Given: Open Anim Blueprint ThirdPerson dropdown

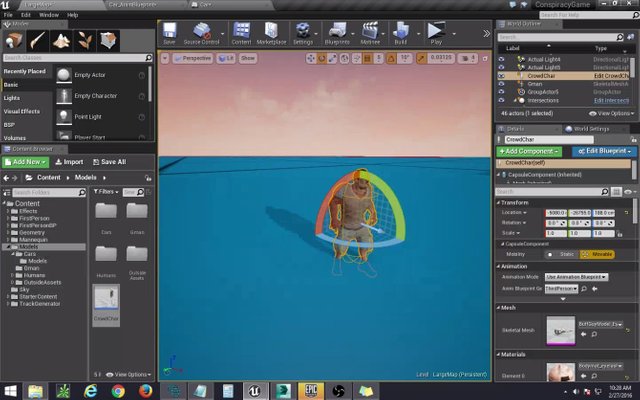Looking at the screenshot, I should pyautogui.click(x=562, y=289).
